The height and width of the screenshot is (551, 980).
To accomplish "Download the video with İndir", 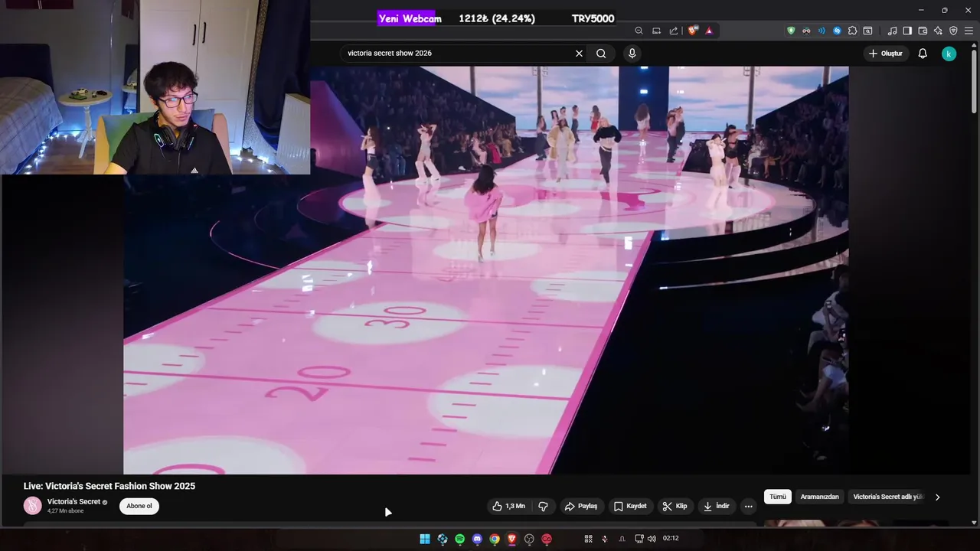I will [717, 506].
